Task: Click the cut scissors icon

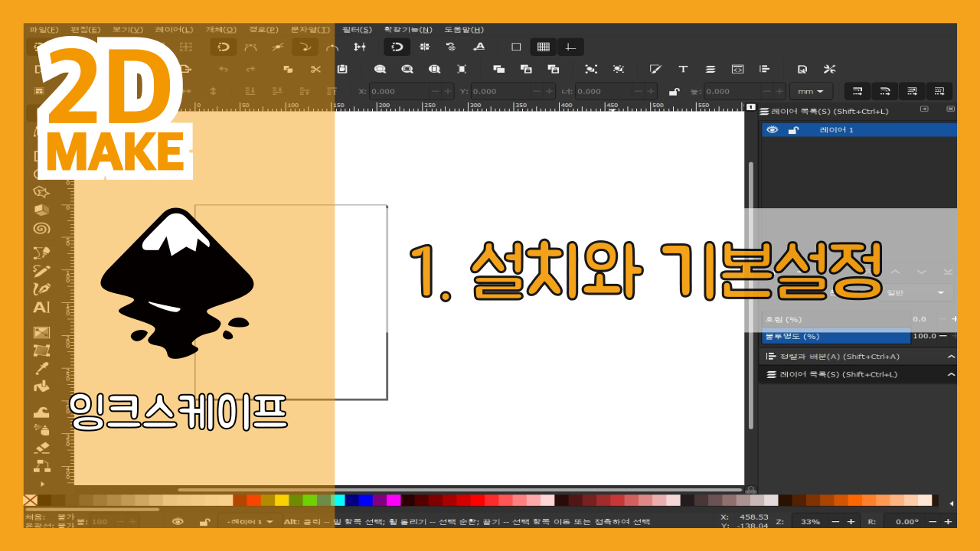Action: 315,69
